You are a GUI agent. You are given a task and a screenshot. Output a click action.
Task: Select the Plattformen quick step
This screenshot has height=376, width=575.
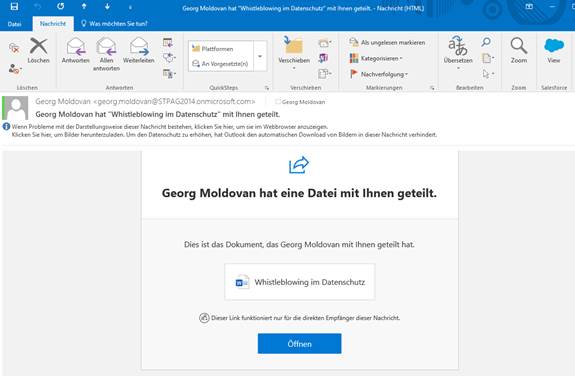pos(221,49)
